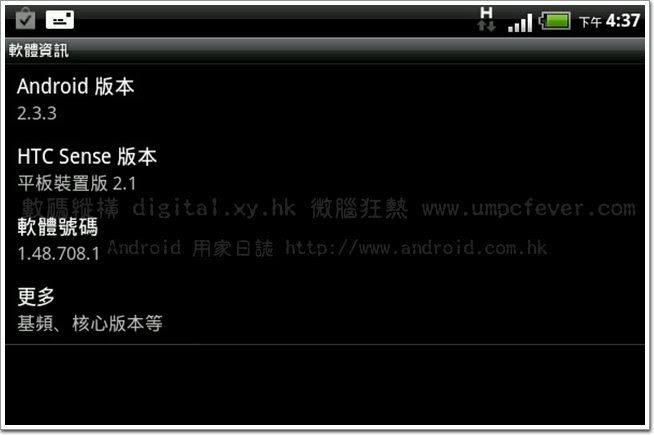Tap the Market shopping bag notification icon

click(25, 19)
